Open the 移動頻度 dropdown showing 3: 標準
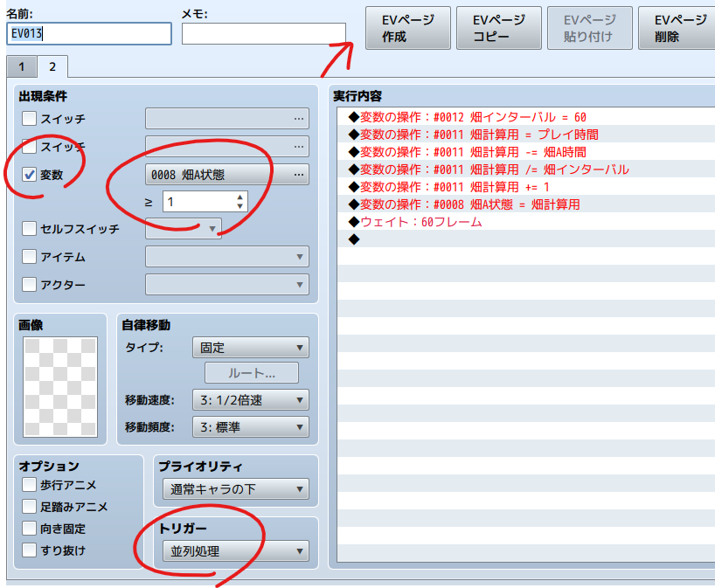This screenshot has height=588, width=715. (x=251, y=427)
